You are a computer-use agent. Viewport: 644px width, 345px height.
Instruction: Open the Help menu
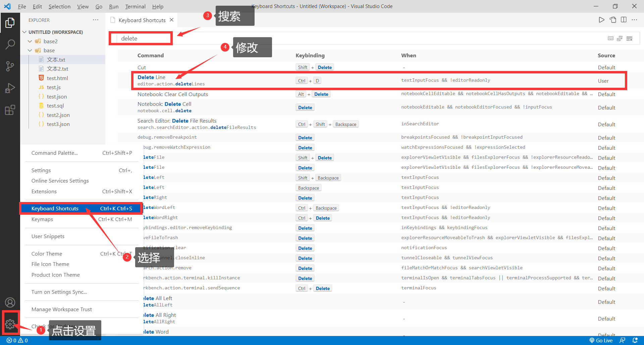(158, 6)
